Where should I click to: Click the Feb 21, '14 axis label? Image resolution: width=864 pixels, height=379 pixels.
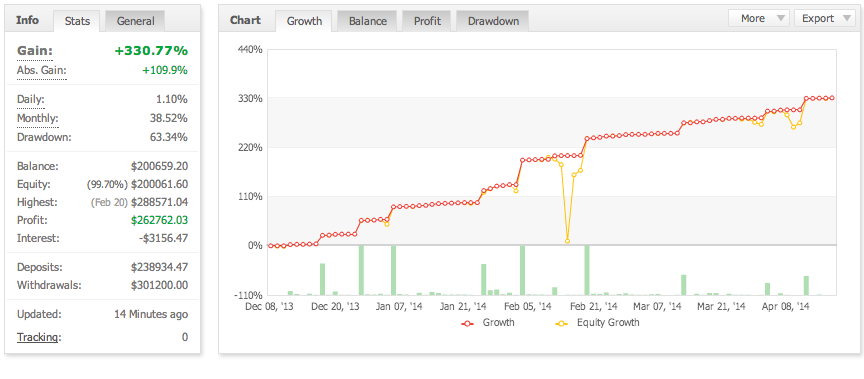(593, 306)
